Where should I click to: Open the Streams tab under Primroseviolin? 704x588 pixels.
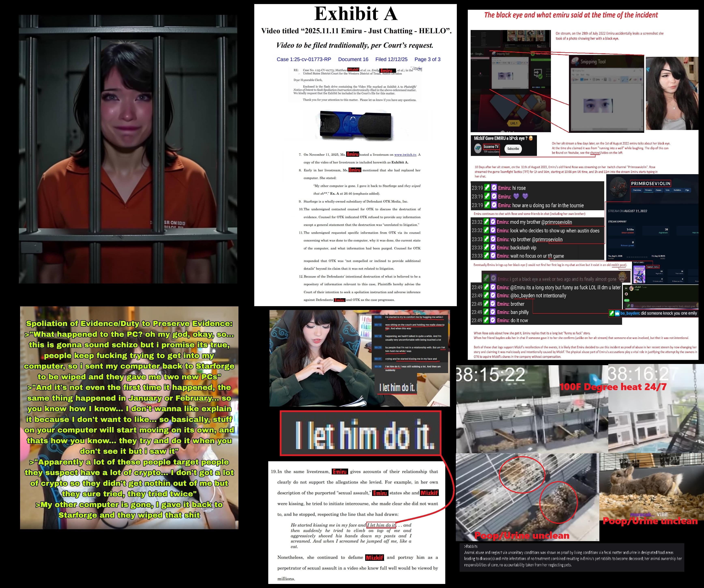coord(648,190)
